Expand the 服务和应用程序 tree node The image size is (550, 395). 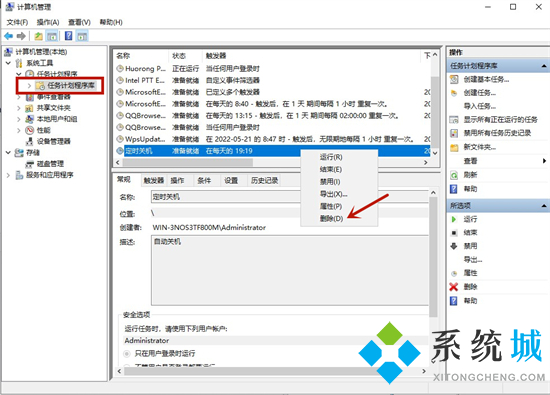(x=8, y=175)
